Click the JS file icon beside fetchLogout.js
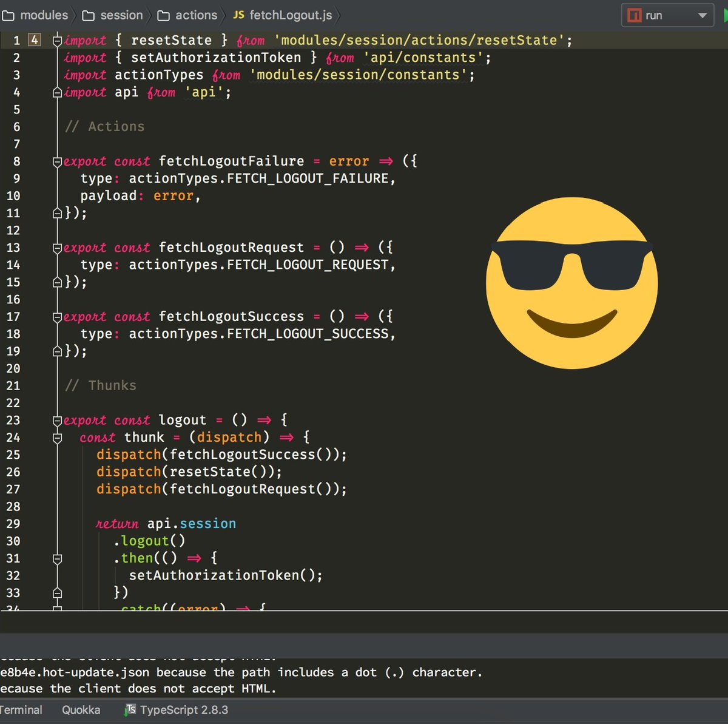 tap(239, 15)
